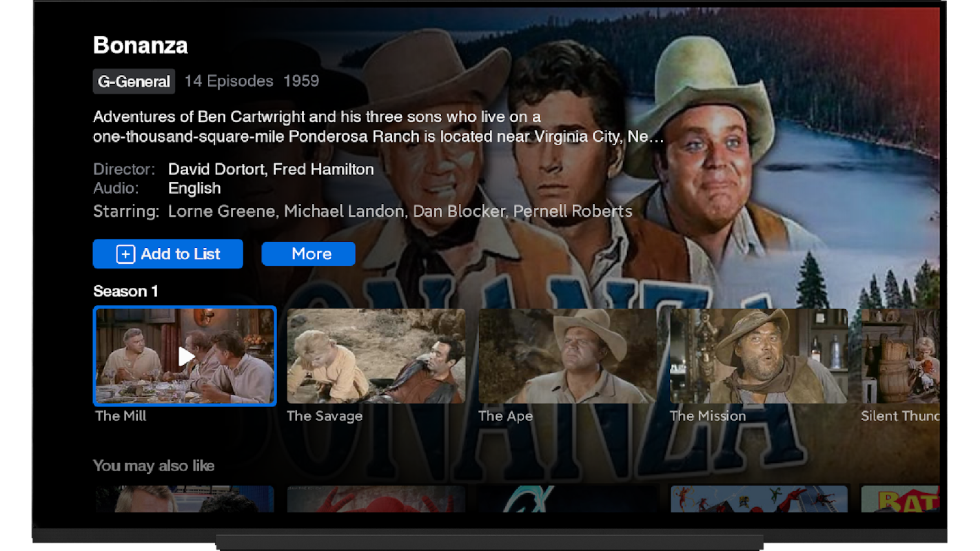Click The Mission episode title
This screenshot has height=551, width=980.
click(x=708, y=416)
